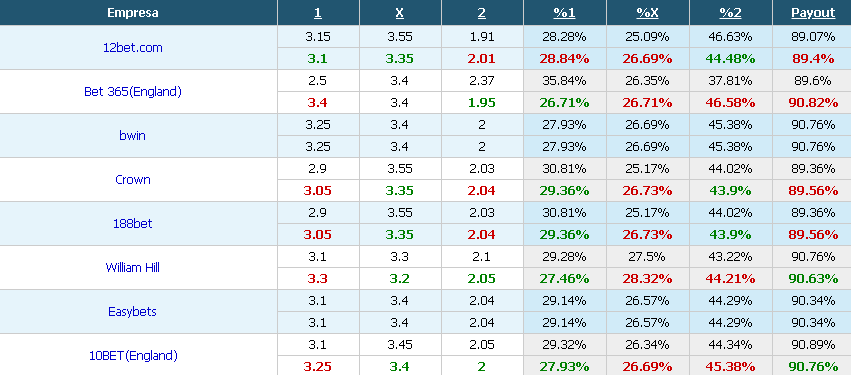The width and height of the screenshot is (851, 375).
Task: Sort by the %2 column header
Action: point(730,13)
